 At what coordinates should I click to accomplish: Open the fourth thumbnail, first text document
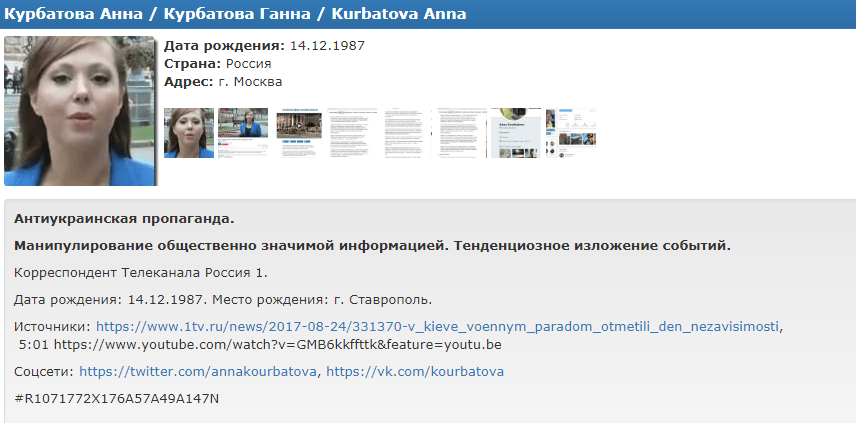352,131
